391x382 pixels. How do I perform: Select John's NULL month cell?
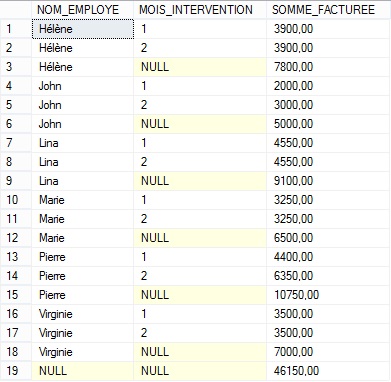200,124
